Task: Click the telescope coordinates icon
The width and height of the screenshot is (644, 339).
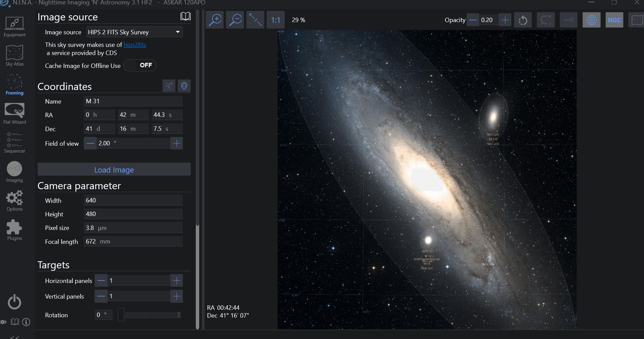Action: click(x=169, y=86)
